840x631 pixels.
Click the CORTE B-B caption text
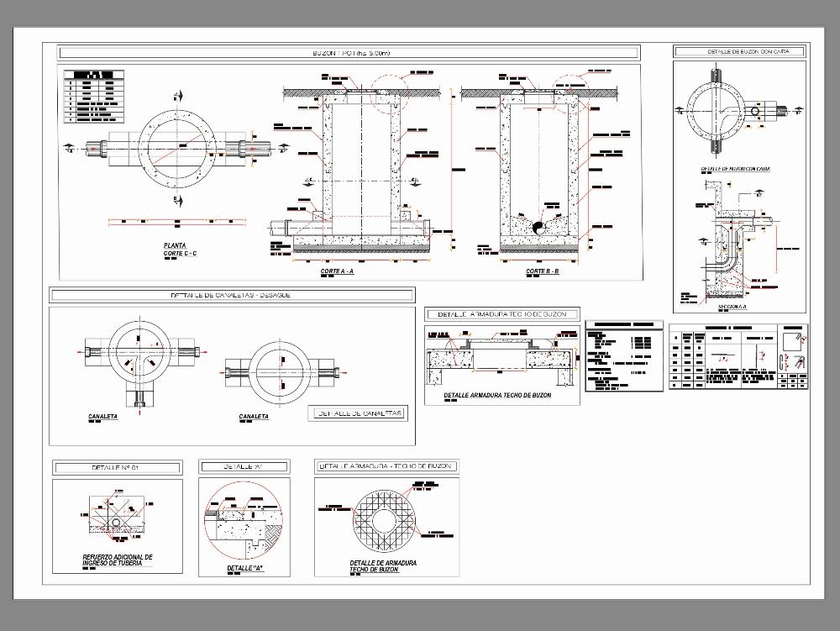click(542, 272)
